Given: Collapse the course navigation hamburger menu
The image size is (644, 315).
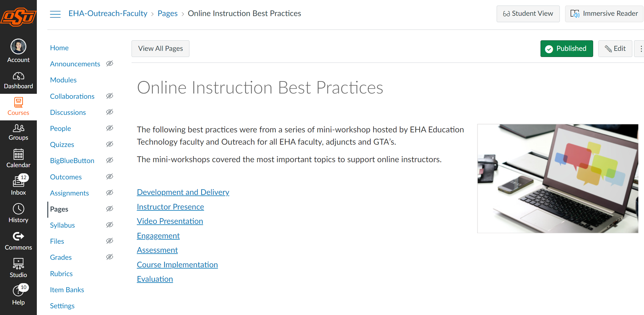Looking at the screenshot, I should point(55,14).
